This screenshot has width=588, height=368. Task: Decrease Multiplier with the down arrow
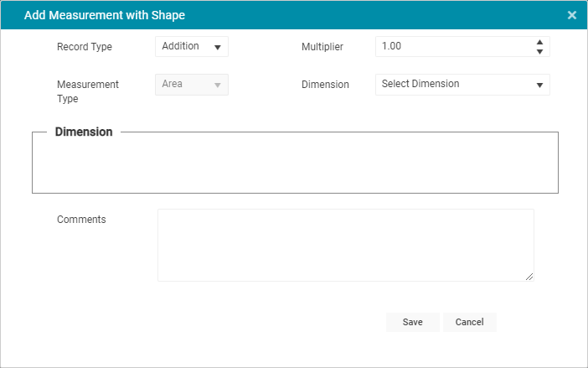pyautogui.click(x=539, y=52)
